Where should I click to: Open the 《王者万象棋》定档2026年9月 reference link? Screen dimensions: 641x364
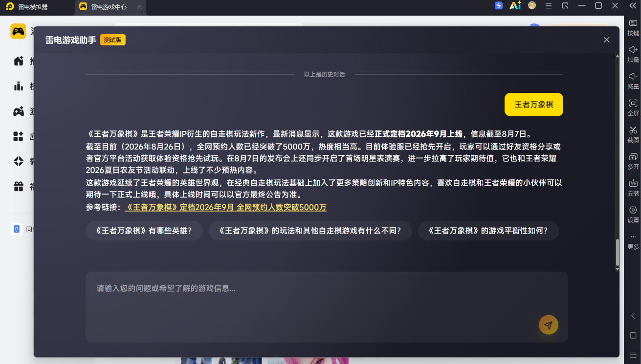pos(226,207)
